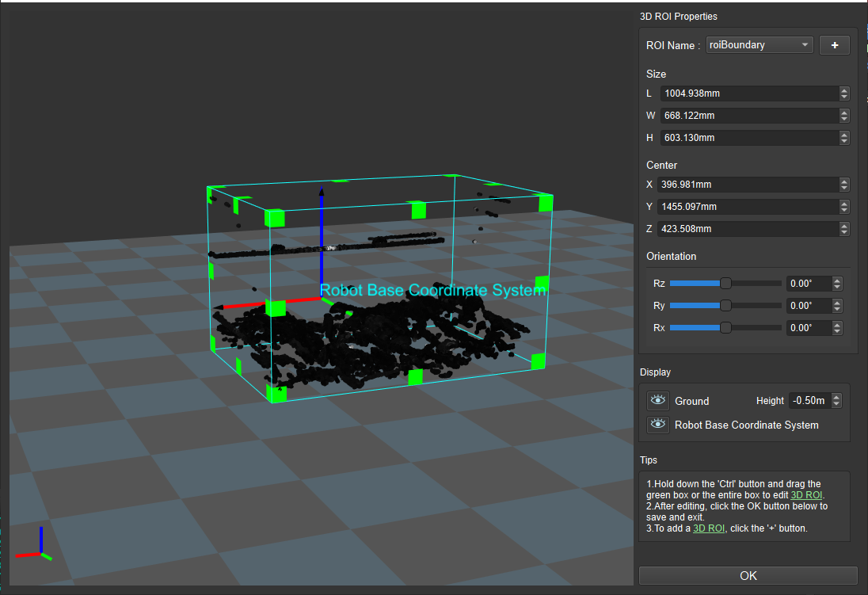
Task: Click the L size stepper arrows
Action: point(844,93)
